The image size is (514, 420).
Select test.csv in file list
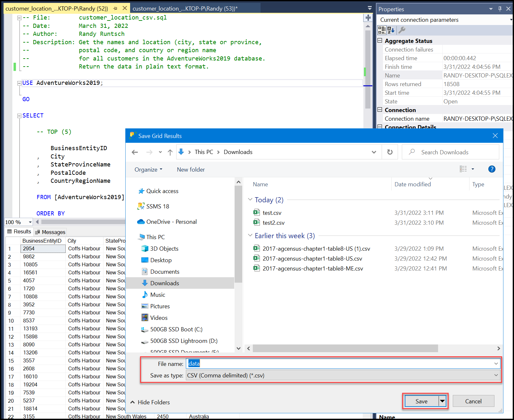click(x=272, y=213)
